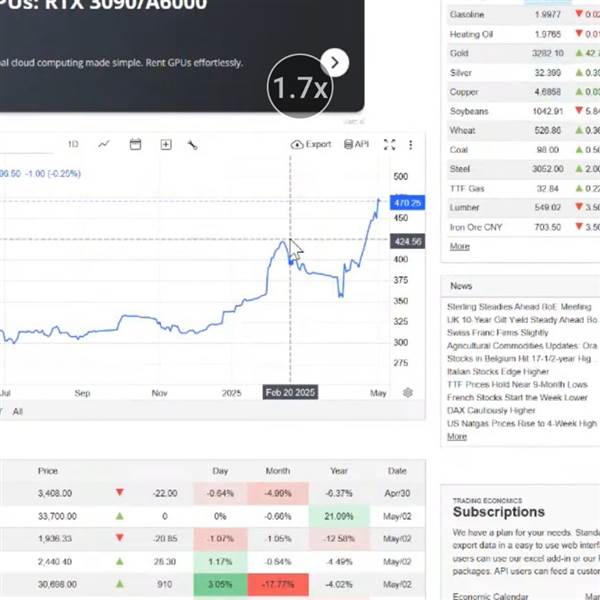This screenshot has height=600, width=600.
Task: Open the API data option
Action: 356,144
